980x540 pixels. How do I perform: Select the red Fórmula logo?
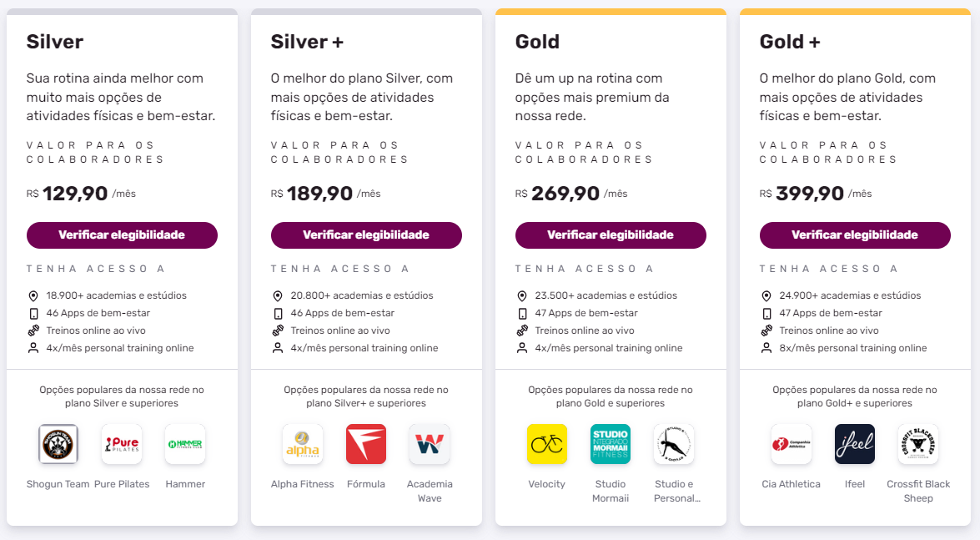tap(366, 444)
